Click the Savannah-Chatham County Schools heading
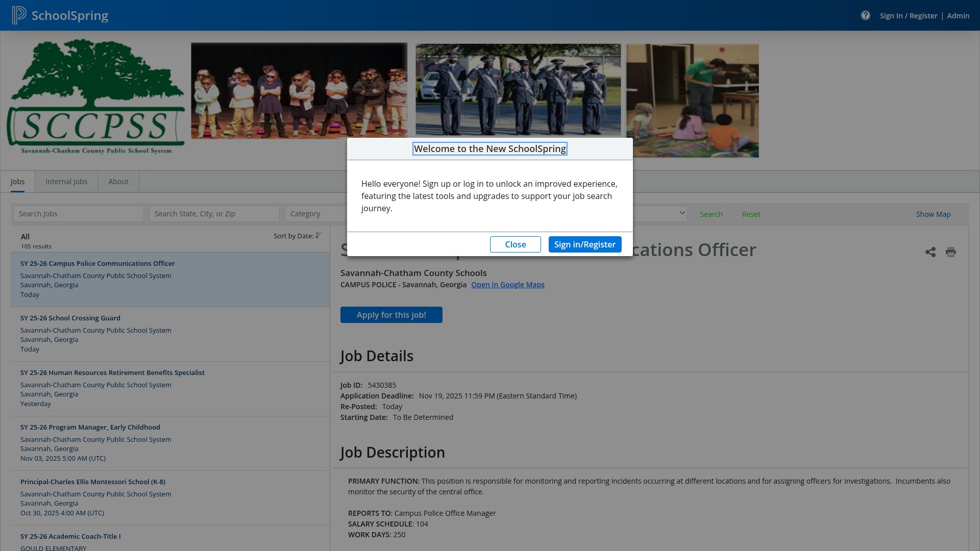The height and width of the screenshot is (551, 980). pyautogui.click(x=413, y=273)
